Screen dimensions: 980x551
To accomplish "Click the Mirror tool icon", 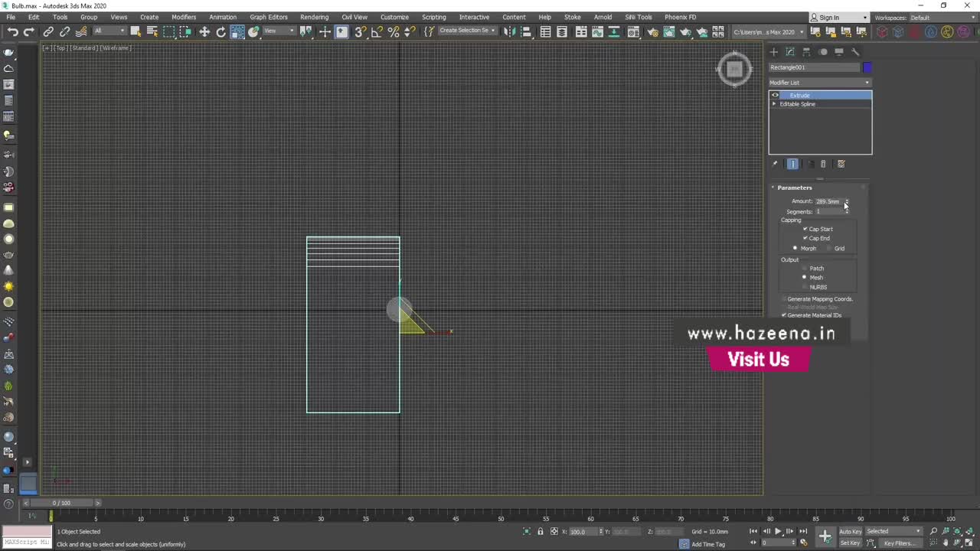I will coord(509,31).
